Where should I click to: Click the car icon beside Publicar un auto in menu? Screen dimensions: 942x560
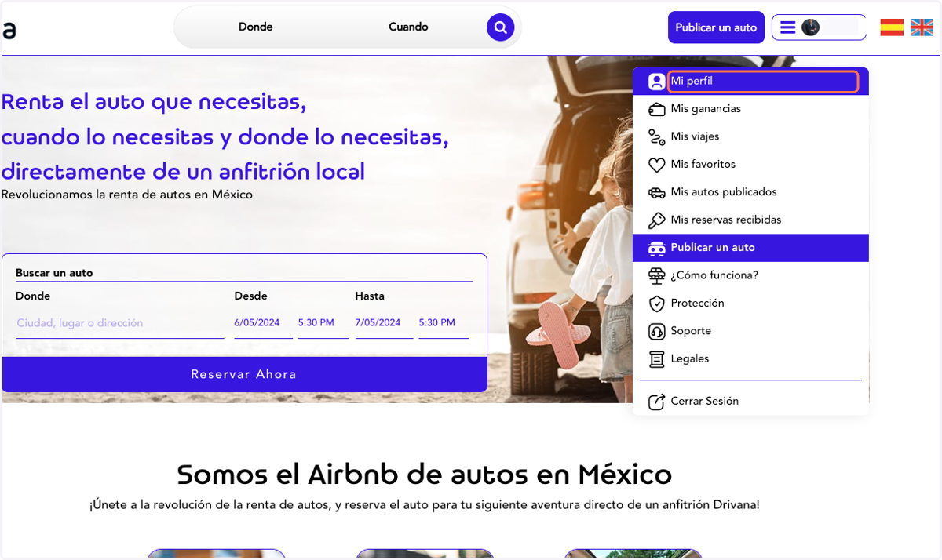(656, 248)
